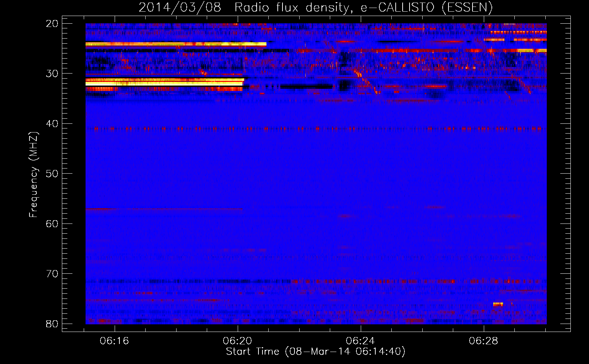Image resolution: width=589 pixels, height=364 pixels.
Task: Click the '70' frequency tick label
Action: click(x=52, y=274)
